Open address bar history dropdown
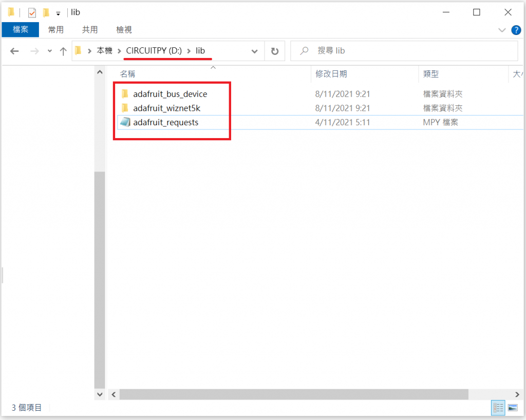This screenshot has height=420, width=526. 255,51
